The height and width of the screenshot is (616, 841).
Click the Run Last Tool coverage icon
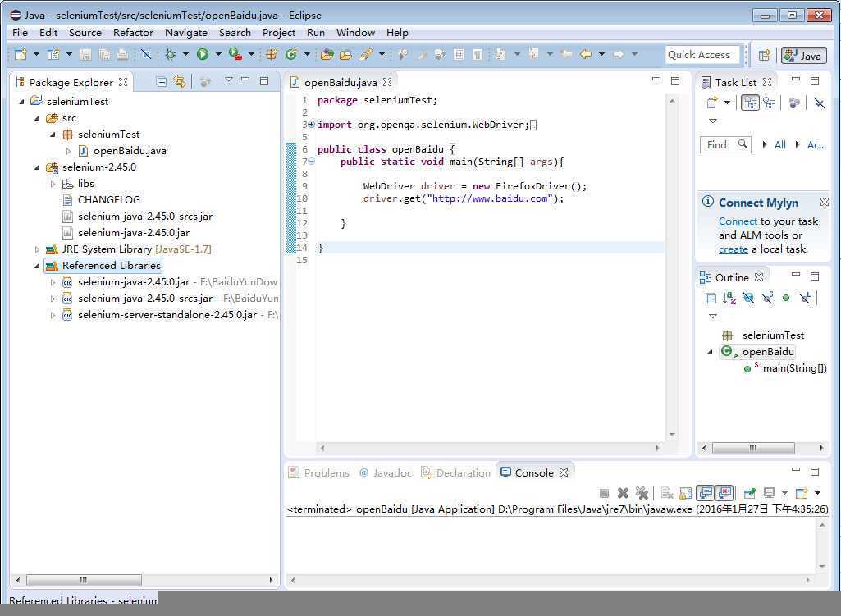(235, 54)
